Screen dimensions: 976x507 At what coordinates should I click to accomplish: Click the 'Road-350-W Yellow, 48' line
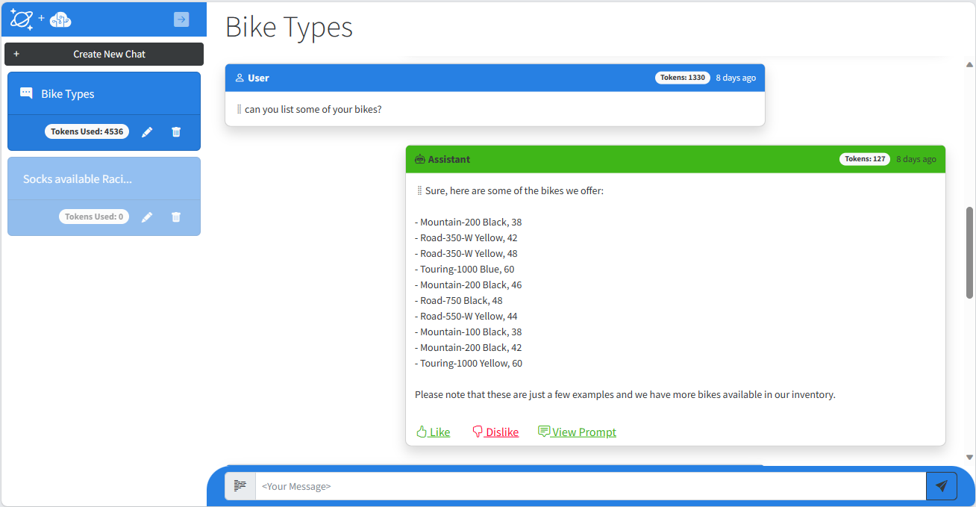pos(466,254)
